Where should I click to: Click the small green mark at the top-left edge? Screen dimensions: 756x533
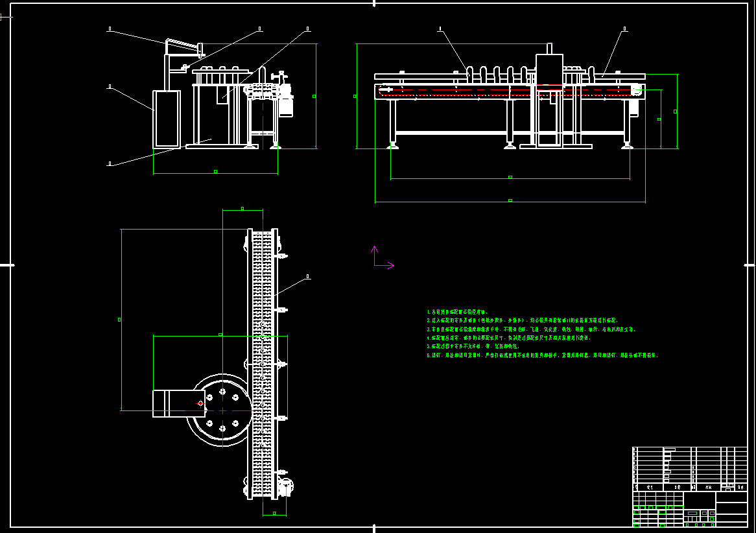tap(1, 18)
